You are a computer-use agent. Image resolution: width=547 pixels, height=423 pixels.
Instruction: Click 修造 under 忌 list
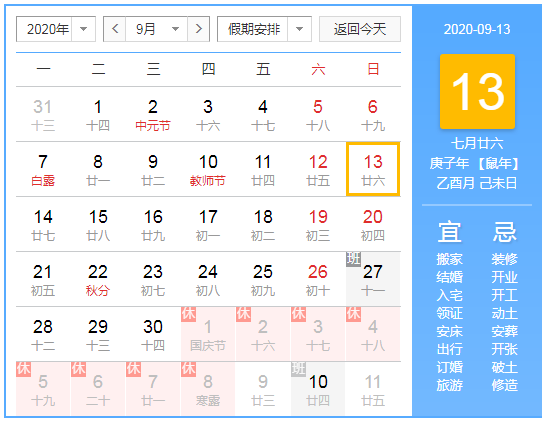click(x=504, y=385)
